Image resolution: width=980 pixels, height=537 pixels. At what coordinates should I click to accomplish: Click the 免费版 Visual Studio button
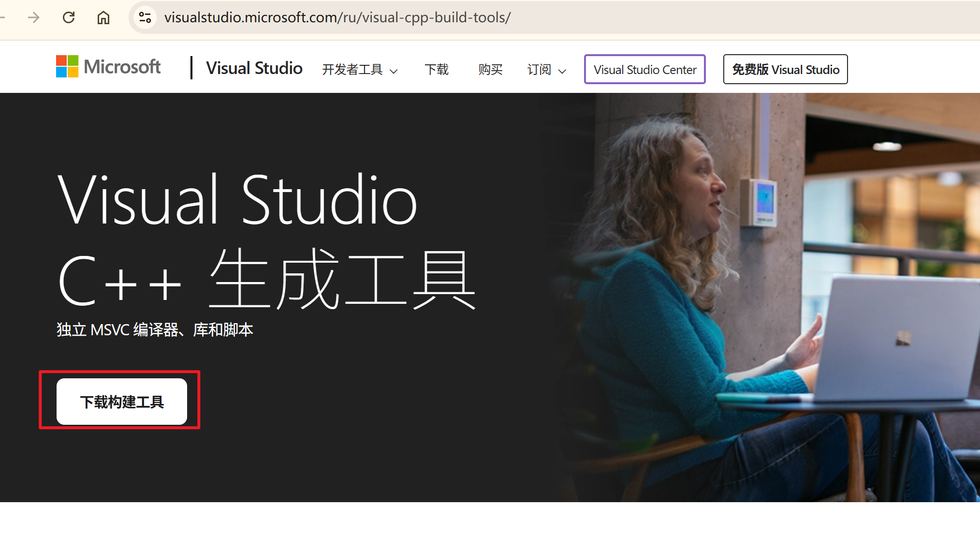(785, 70)
